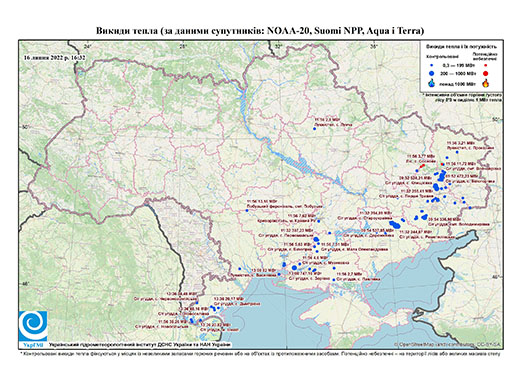520x368 pixels.
Task: Click the institute credit text beside the logo
Action: coord(140,345)
